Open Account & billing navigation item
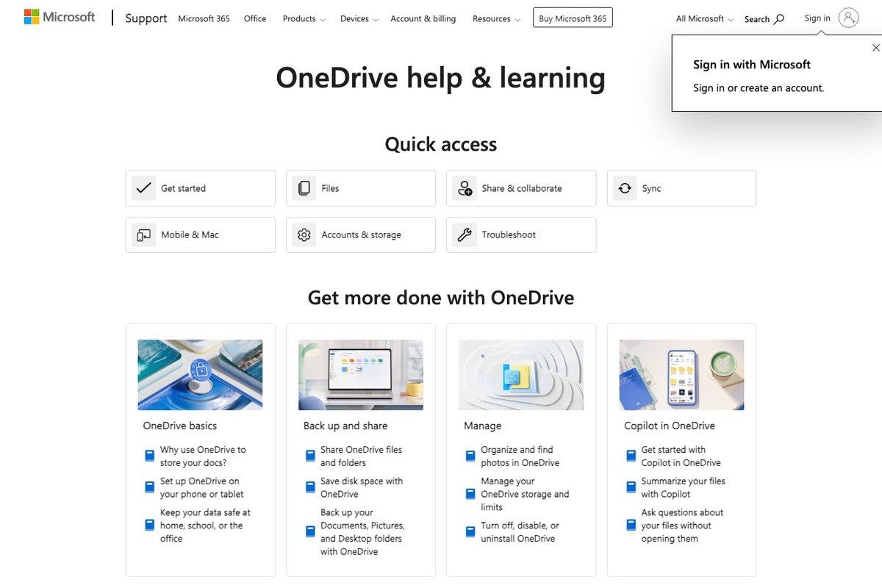The image size is (882, 588). pos(423,19)
